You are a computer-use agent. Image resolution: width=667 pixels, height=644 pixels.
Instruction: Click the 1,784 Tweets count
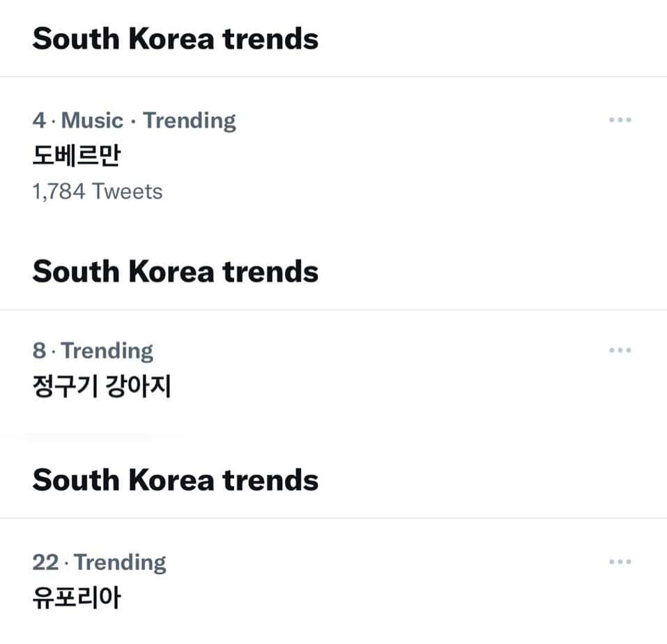tap(97, 191)
